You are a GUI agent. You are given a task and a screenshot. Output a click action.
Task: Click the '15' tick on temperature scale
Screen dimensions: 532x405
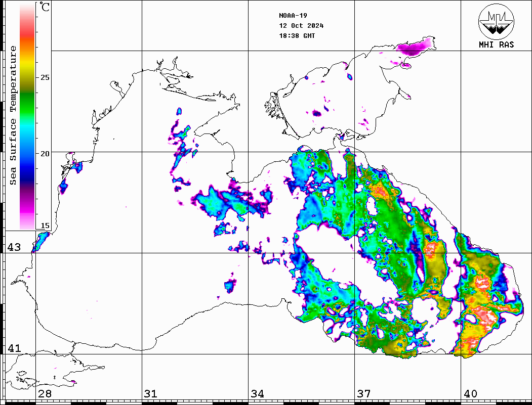click(45, 226)
